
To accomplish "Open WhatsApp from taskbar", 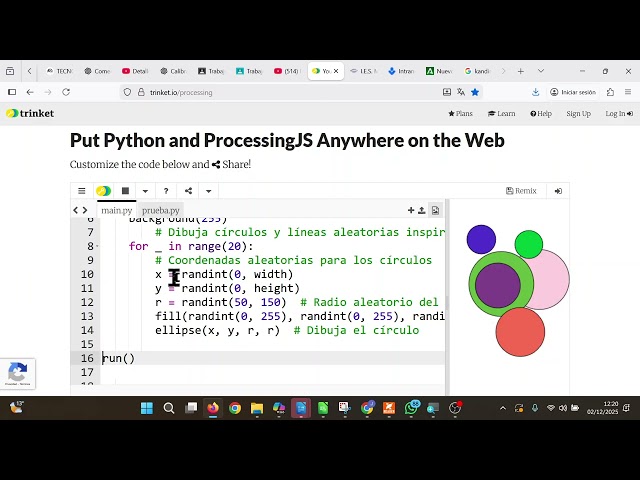I will pos(411,408).
